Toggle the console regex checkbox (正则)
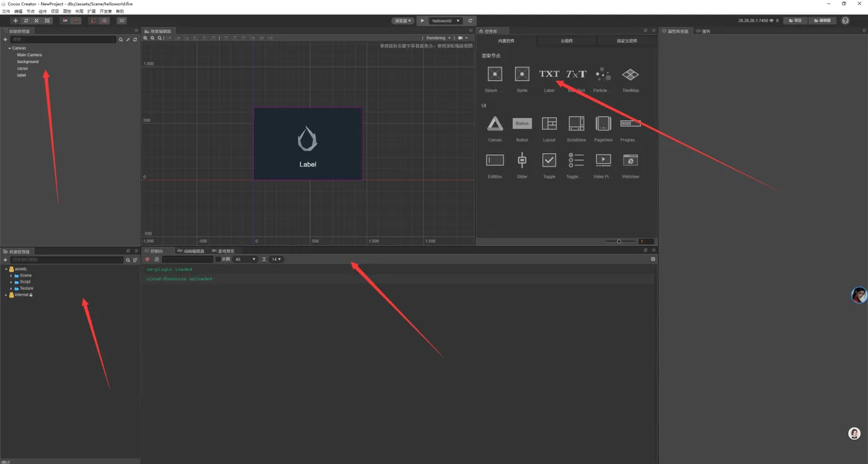 coord(218,260)
